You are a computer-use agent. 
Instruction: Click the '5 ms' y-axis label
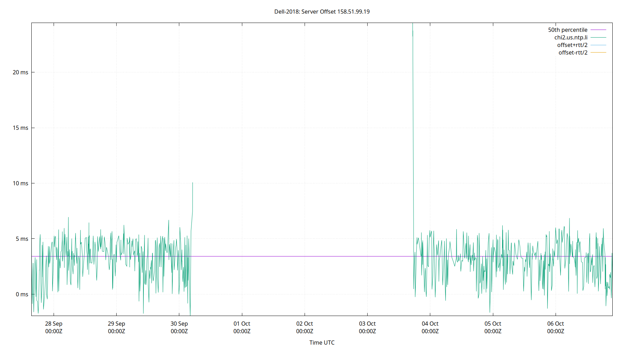pos(22,239)
